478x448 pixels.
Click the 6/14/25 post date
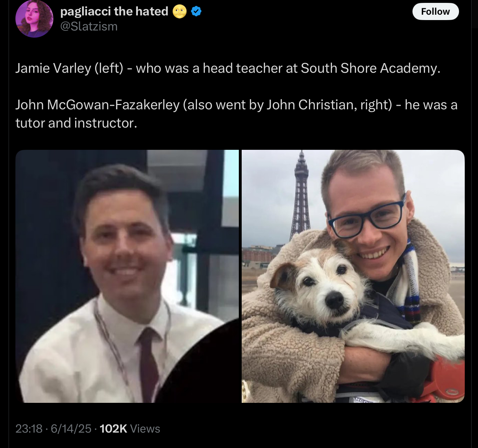click(x=71, y=429)
